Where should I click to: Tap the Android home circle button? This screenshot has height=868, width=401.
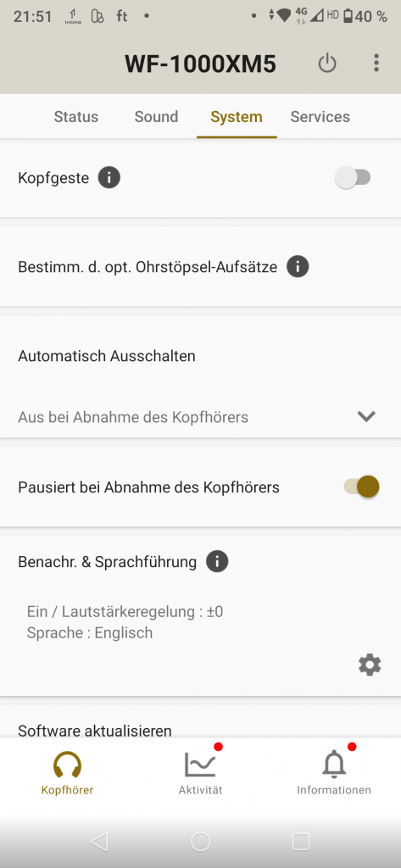pyautogui.click(x=200, y=842)
